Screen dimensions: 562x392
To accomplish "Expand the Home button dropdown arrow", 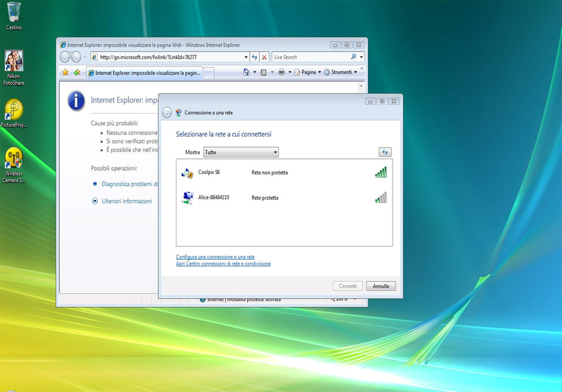I will (x=255, y=72).
